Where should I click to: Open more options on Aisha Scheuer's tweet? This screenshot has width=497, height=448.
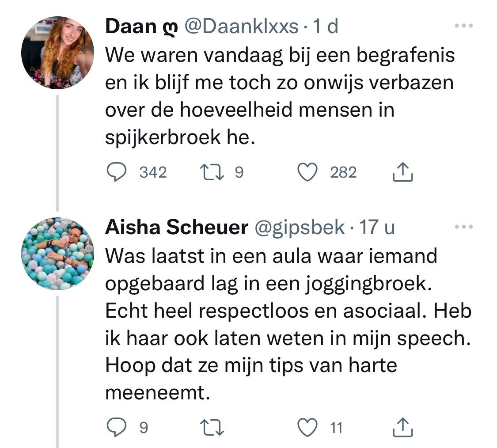tap(463, 227)
